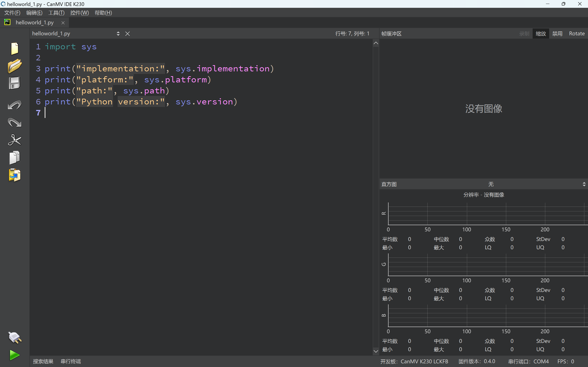The width and height of the screenshot is (588, 367).
Task: Toggle the Rotate frame buffer option
Action: point(577,34)
